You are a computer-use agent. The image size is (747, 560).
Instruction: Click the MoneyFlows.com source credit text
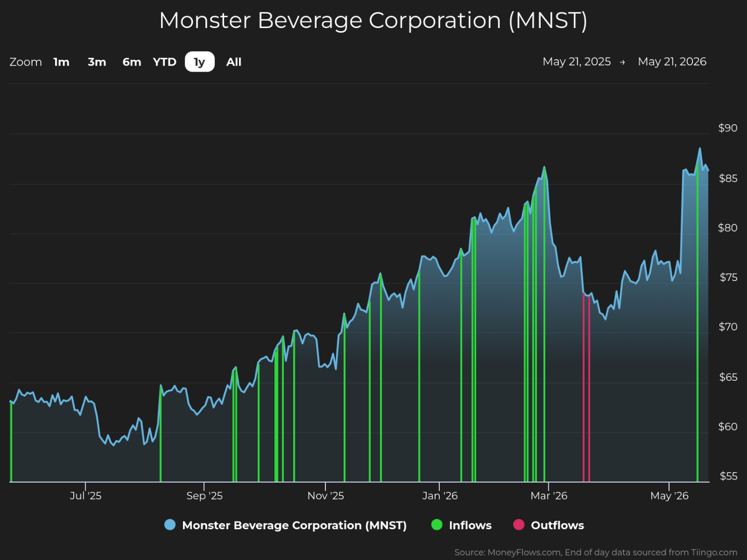[x=596, y=552]
